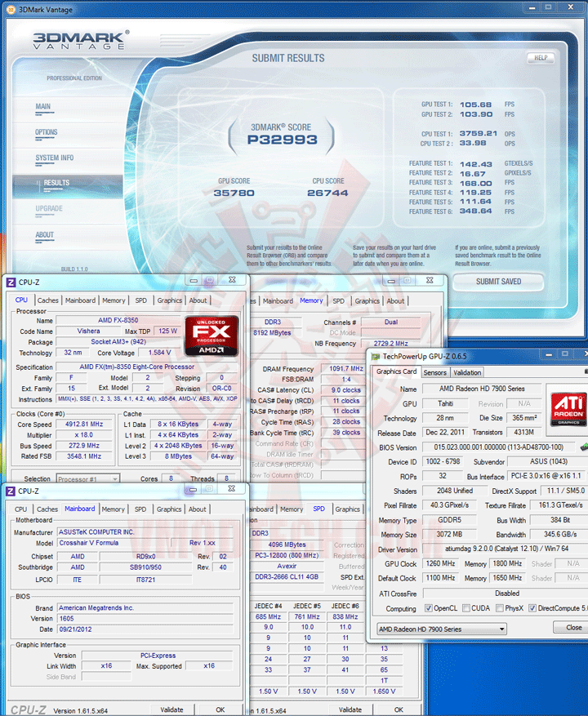Click the 3DMark Vantage title bar icon

pos(11,9)
